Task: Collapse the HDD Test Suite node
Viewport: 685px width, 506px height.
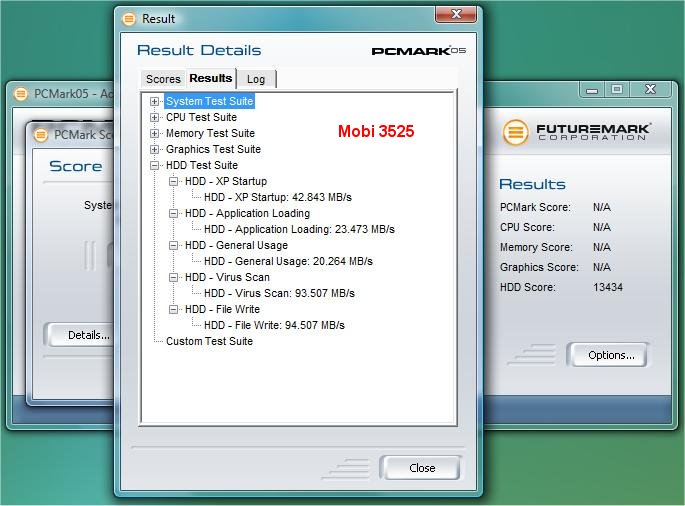Action: tap(154, 166)
